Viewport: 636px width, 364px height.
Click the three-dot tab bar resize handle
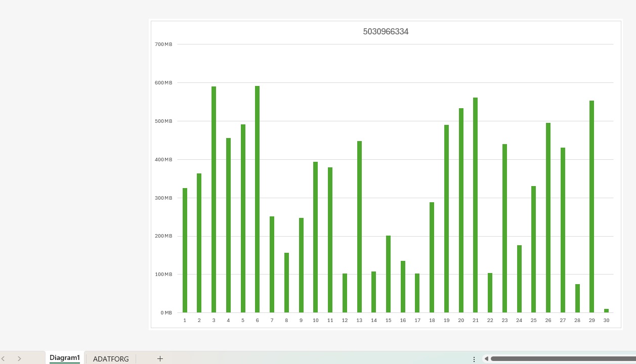point(474,359)
